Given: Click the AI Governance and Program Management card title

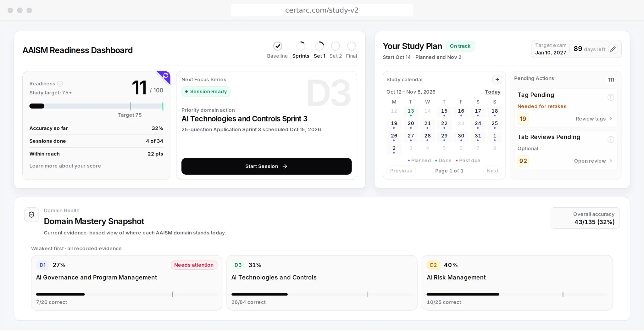Looking at the screenshot, I should click(x=96, y=278).
